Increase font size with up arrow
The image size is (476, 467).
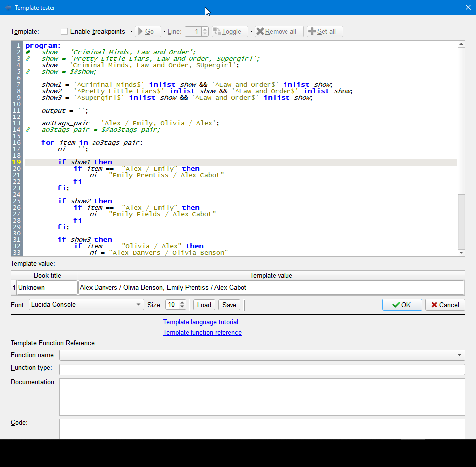click(x=182, y=302)
